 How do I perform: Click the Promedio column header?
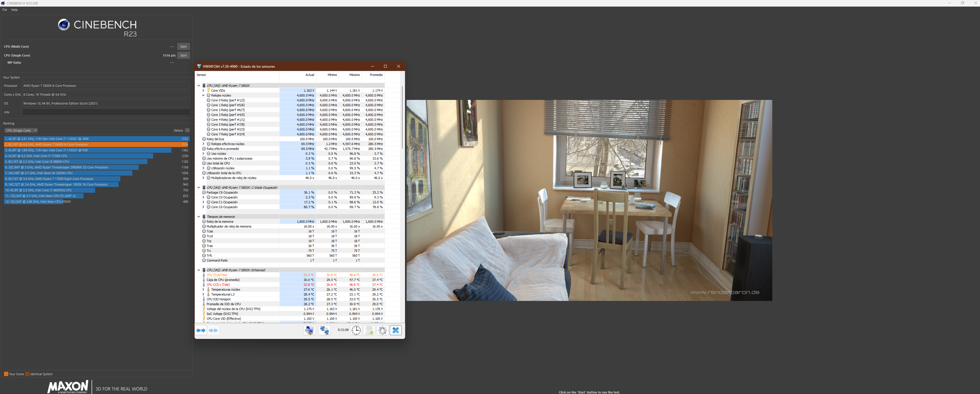click(373, 75)
